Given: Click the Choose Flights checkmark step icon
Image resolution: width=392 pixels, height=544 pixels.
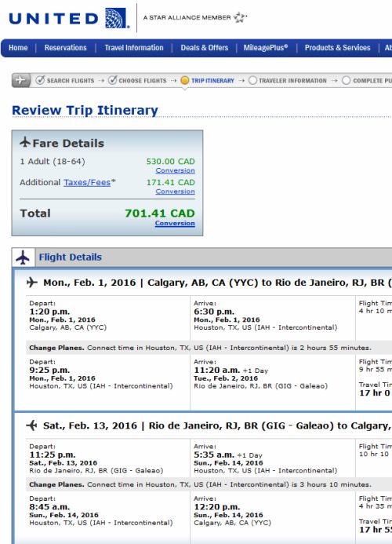Looking at the screenshot, I should (x=112, y=80).
